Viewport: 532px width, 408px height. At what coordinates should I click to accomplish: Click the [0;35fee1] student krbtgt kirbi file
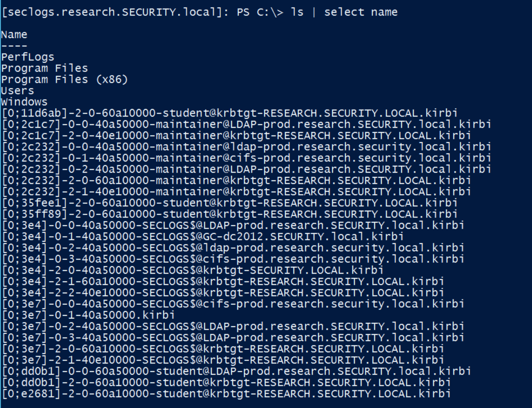click(x=230, y=203)
